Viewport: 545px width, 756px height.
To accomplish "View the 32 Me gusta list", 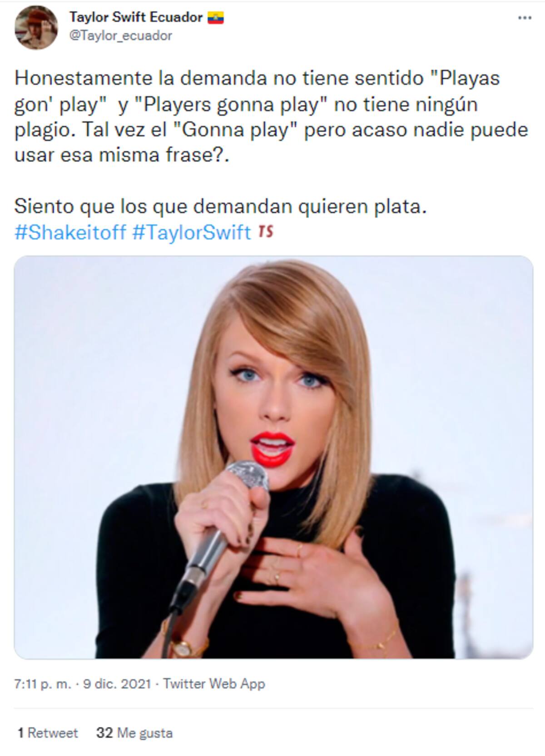I will [x=134, y=733].
